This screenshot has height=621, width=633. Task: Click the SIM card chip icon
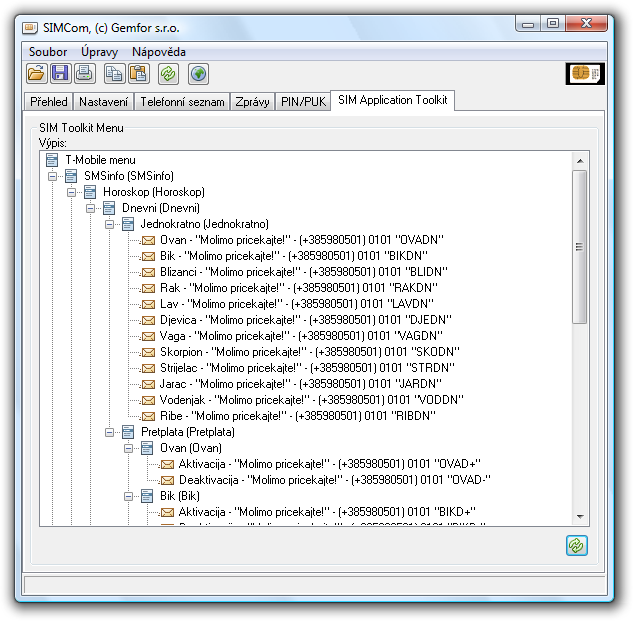[585, 73]
